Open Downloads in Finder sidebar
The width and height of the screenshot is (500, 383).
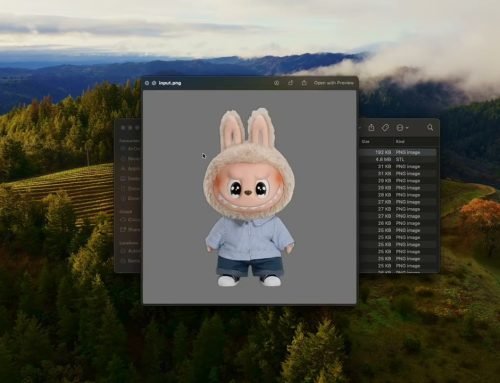pos(131,198)
